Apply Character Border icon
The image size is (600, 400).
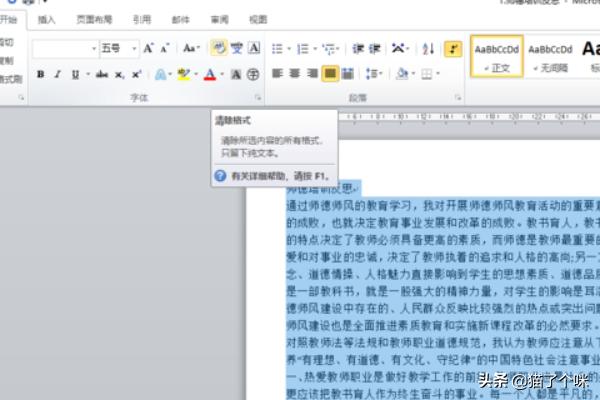[254, 49]
